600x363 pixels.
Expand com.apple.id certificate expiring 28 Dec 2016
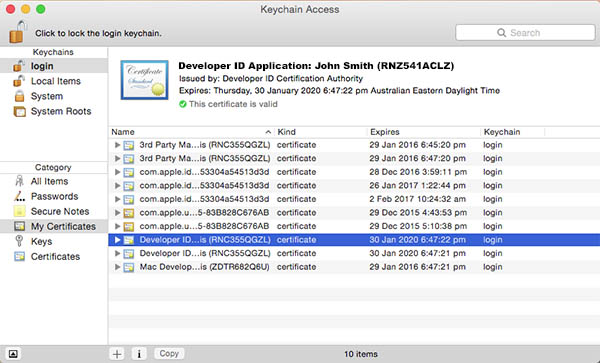[x=117, y=172]
